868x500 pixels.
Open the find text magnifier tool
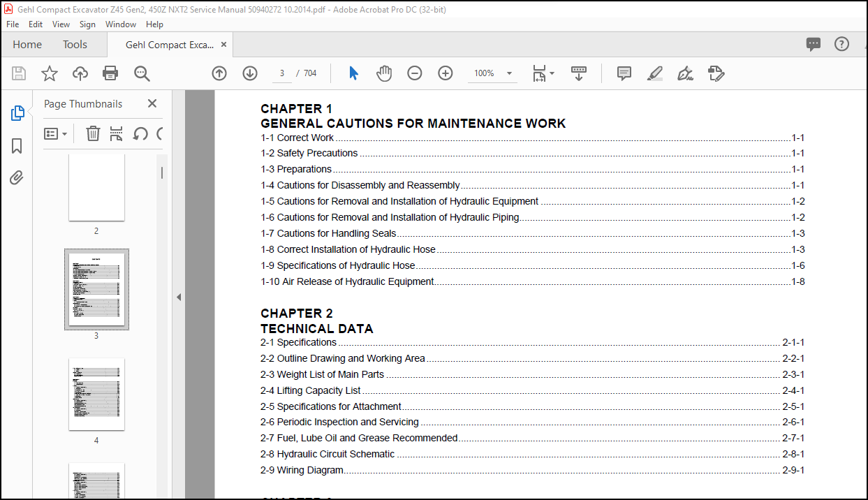point(142,73)
